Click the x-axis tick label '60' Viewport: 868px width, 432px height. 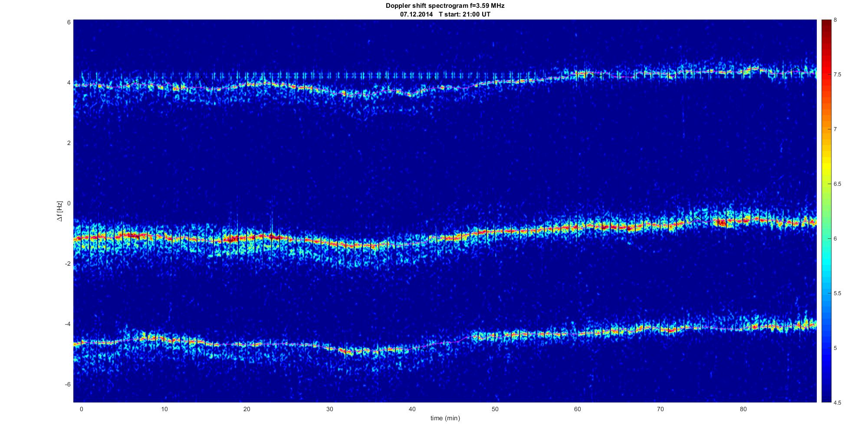coord(578,409)
